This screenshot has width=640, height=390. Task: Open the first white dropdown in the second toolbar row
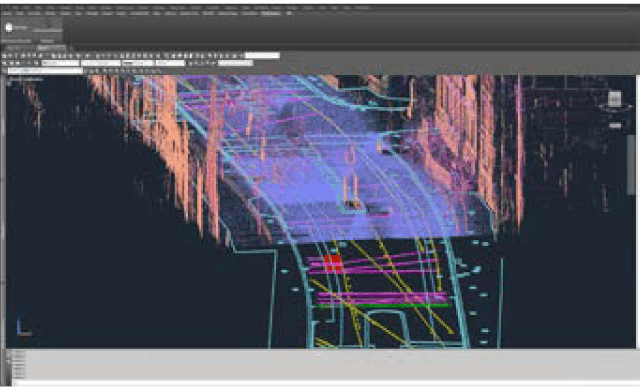click(60, 63)
